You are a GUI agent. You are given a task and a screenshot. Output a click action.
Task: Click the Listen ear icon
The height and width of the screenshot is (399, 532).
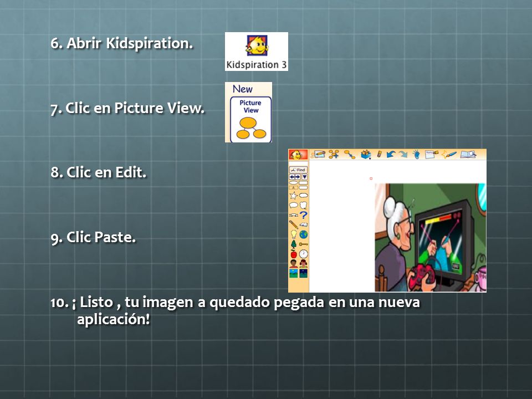pyautogui.click(x=416, y=155)
